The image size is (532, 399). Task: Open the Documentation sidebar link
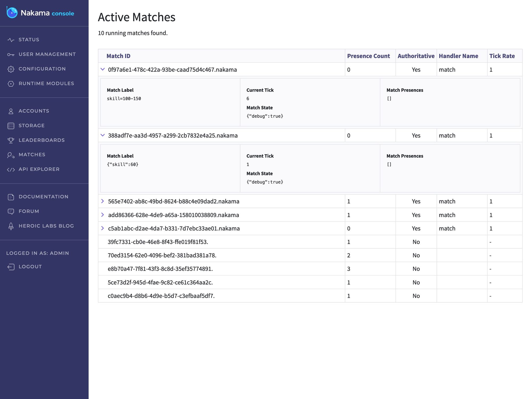(x=43, y=197)
